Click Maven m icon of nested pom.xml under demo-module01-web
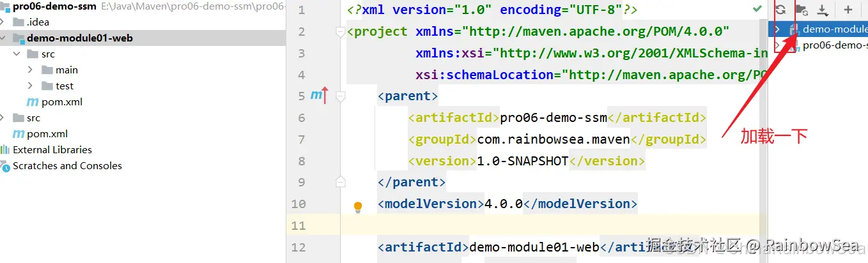This screenshot has width=868, height=263. pos(33,102)
